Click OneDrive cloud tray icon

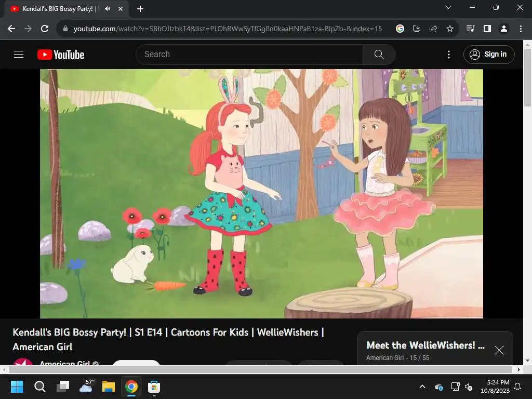pos(438,387)
